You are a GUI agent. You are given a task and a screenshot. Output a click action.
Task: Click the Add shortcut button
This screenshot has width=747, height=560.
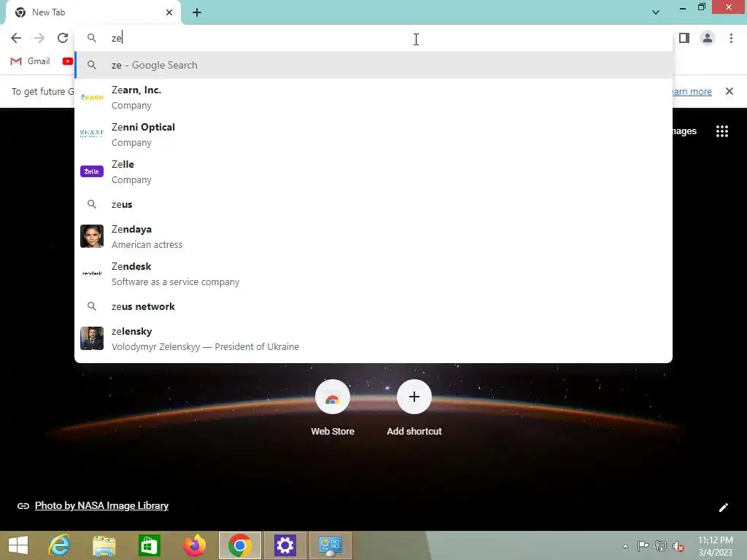click(414, 408)
